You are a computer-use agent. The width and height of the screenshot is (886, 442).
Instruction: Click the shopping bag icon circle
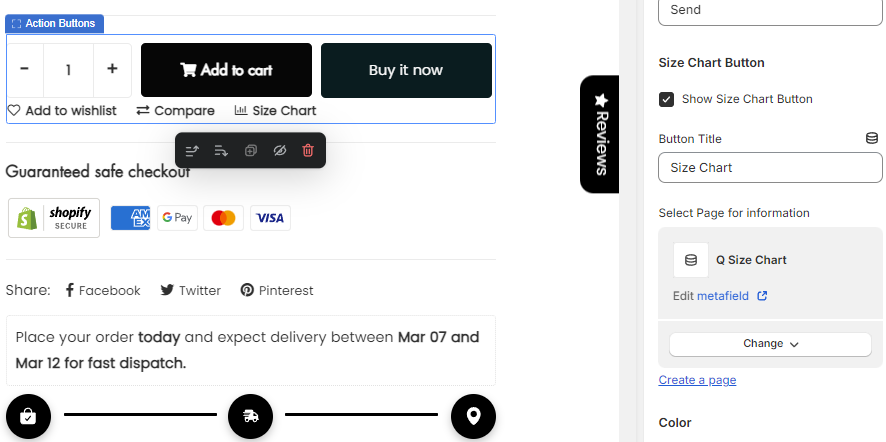pos(28,417)
